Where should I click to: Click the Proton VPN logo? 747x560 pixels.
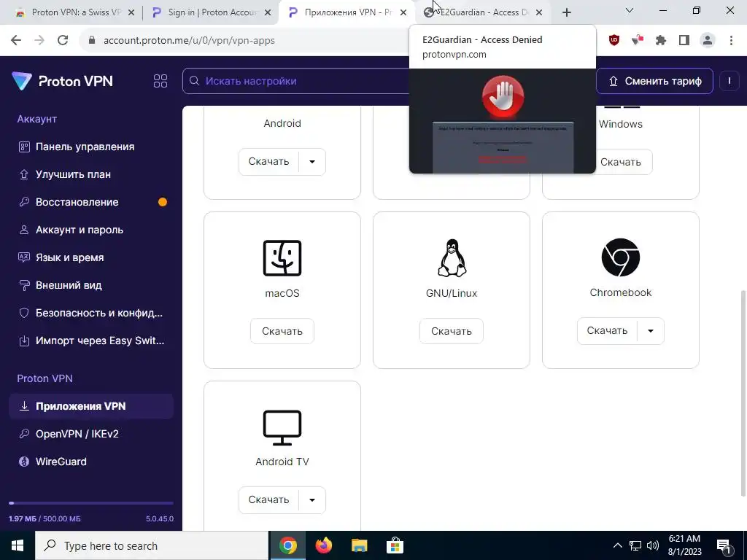[63, 81]
